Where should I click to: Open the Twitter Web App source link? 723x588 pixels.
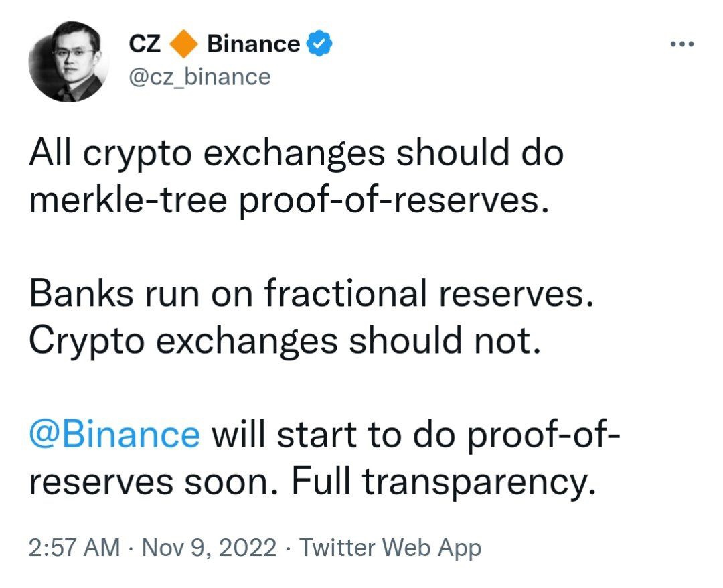click(x=390, y=548)
